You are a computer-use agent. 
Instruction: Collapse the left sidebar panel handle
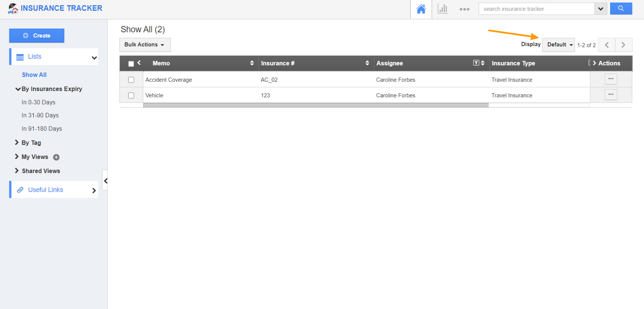[x=105, y=181]
